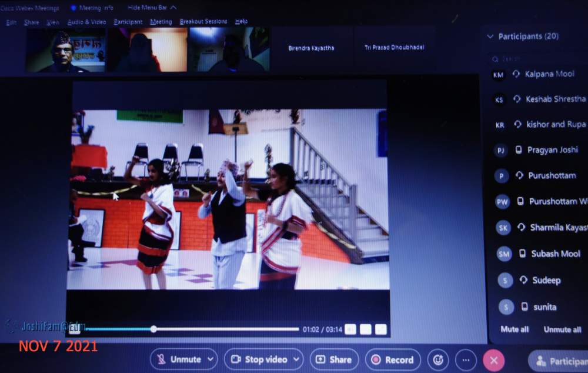The width and height of the screenshot is (588, 373).
Task: Click the magnifier icon in participant search
Action: click(495, 59)
